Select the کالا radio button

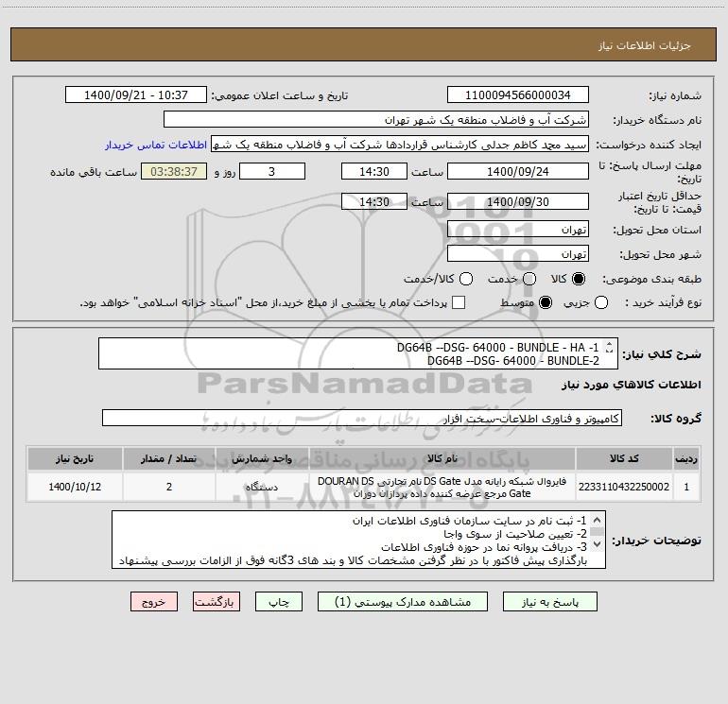(x=579, y=279)
